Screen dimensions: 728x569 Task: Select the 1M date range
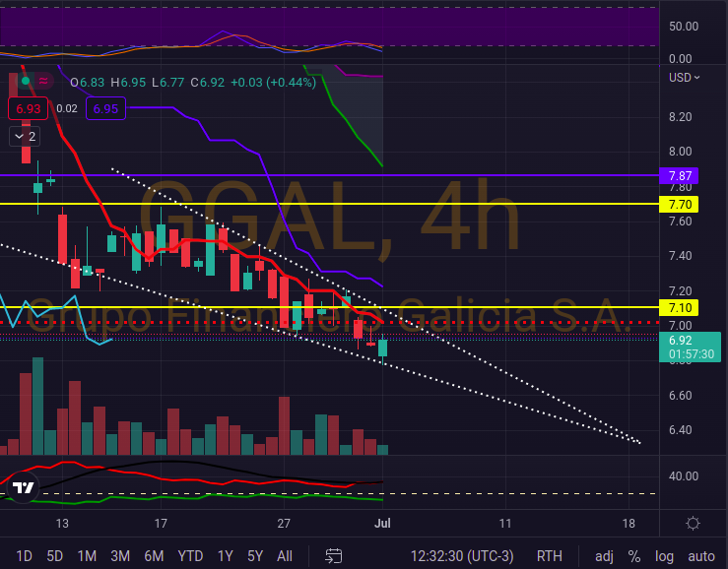pos(87,555)
